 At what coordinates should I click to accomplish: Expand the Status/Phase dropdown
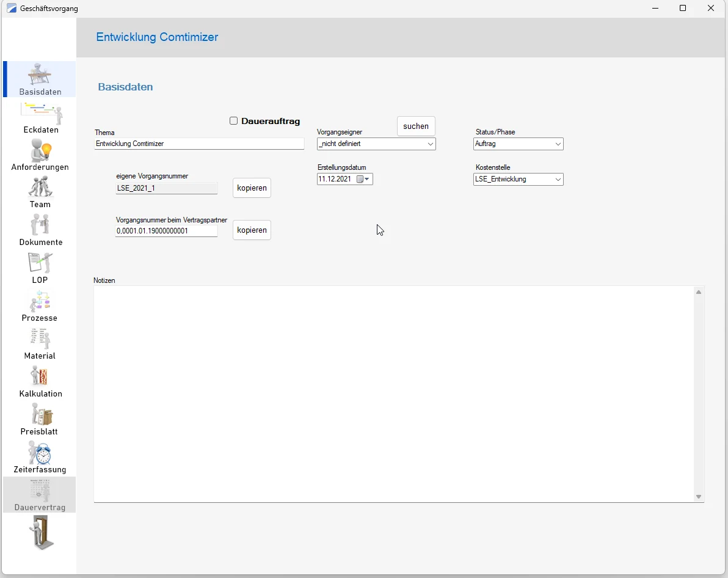pos(558,144)
